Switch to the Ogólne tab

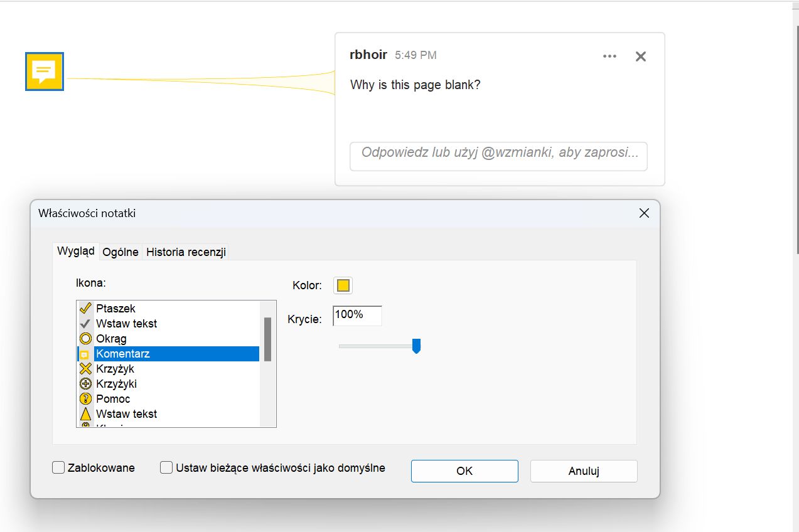click(121, 252)
